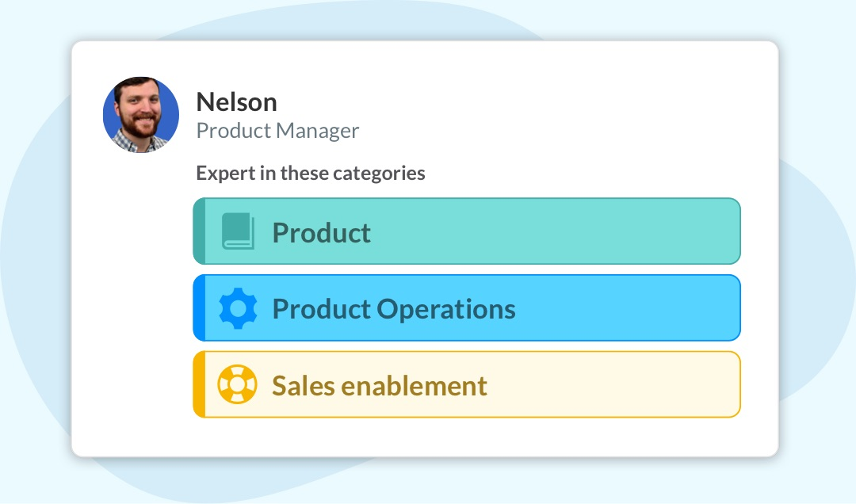Click white space below Sales enablement card
Image resolution: width=856 pixels, height=504 pixels.
coord(467,437)
